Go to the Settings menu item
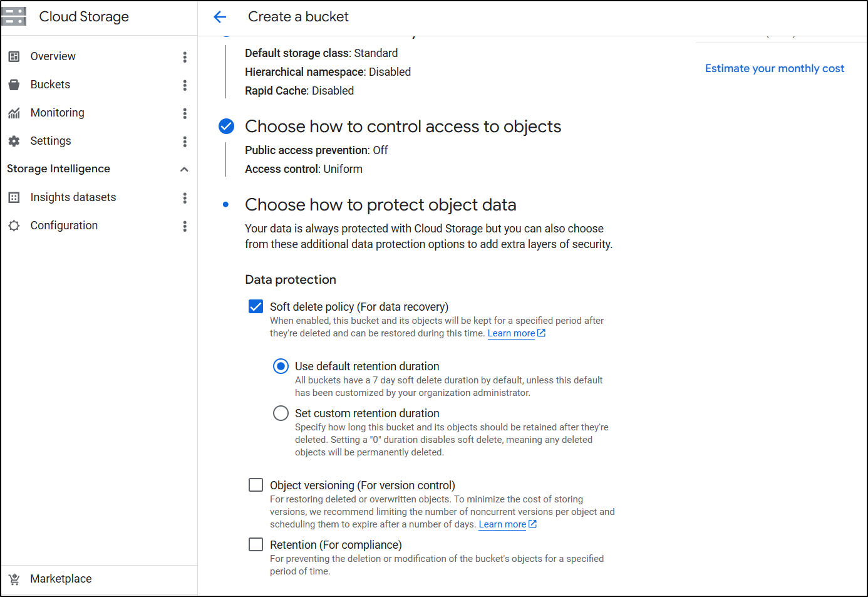Image resolution: width=868 pixels, height=597 pixels. tap(51, 141)
